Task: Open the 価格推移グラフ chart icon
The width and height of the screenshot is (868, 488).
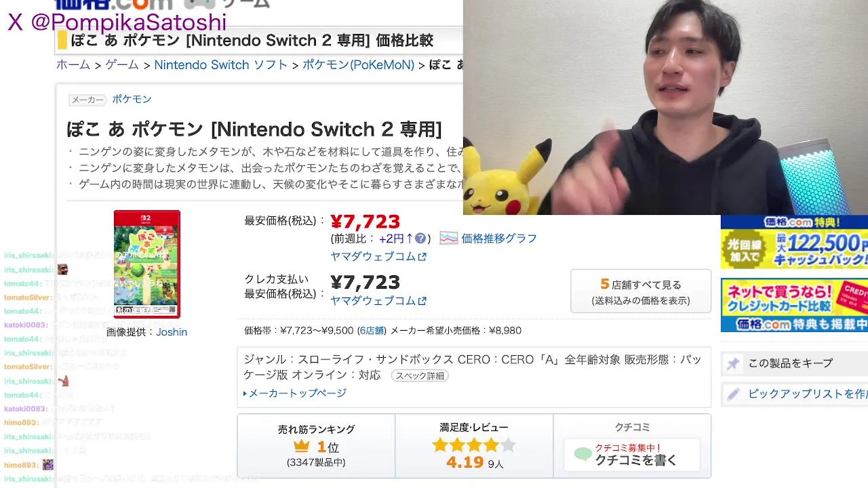Action: [449, 239]
